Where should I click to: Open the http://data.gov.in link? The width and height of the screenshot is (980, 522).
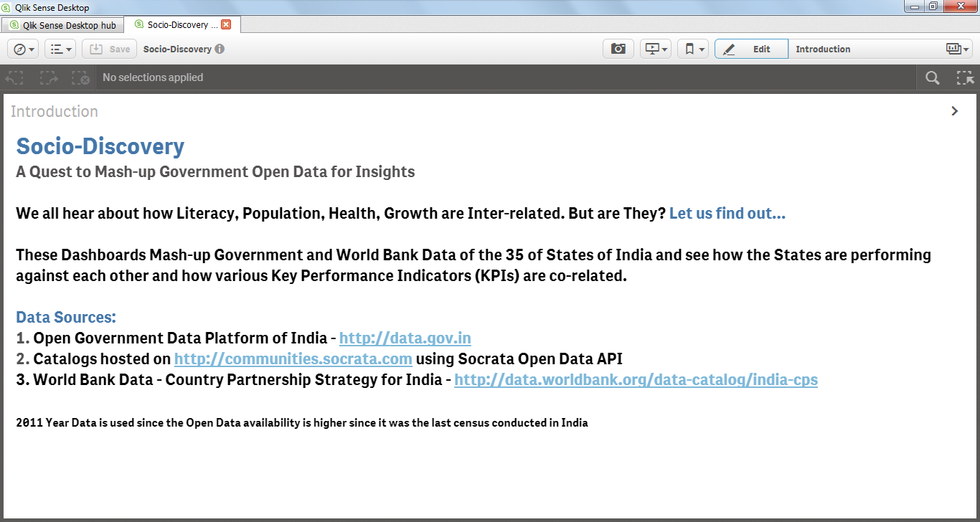pyautogui.click(x=405, y=338)
